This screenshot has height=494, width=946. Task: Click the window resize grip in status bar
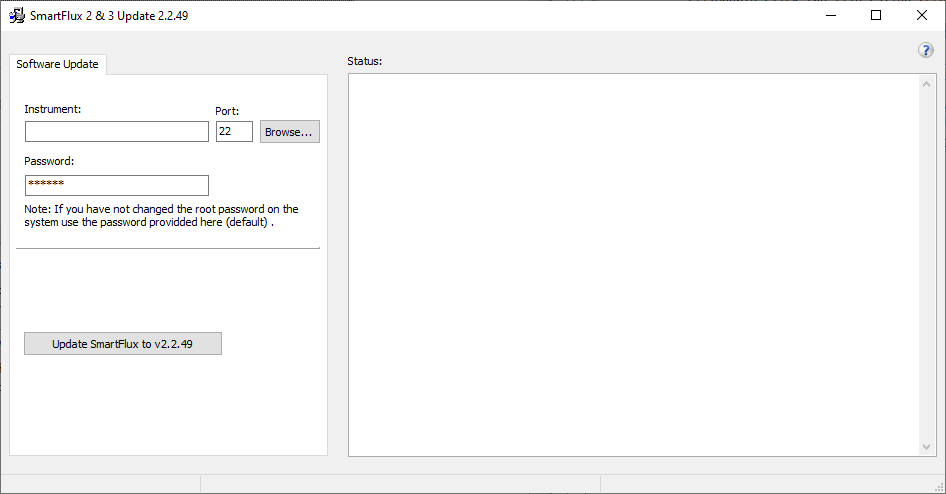click(x=939, y=487)
